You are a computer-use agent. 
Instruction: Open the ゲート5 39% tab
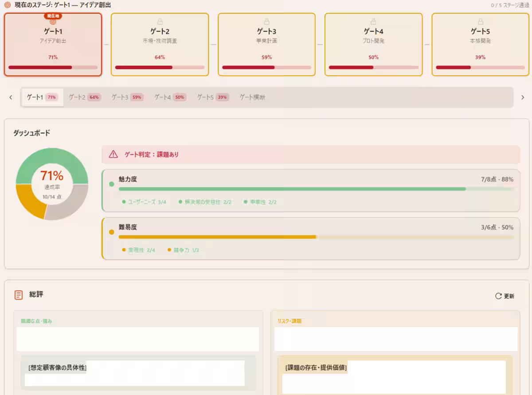[x=213, y=97]
